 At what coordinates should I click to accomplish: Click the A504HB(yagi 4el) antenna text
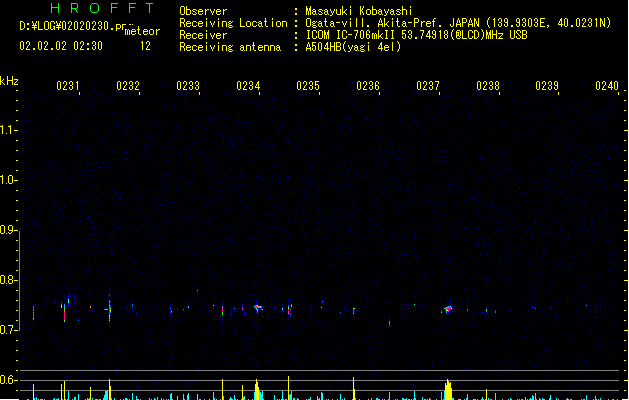[x=353, y=47]
